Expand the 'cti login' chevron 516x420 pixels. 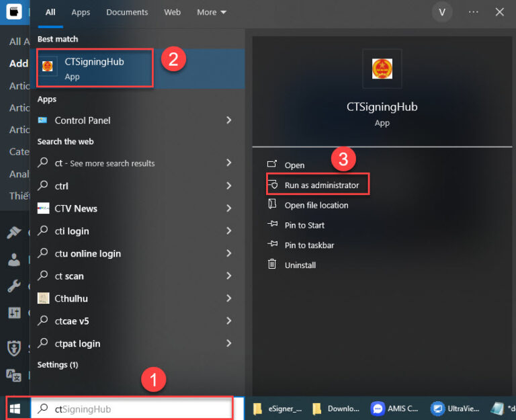click(228, 230)
